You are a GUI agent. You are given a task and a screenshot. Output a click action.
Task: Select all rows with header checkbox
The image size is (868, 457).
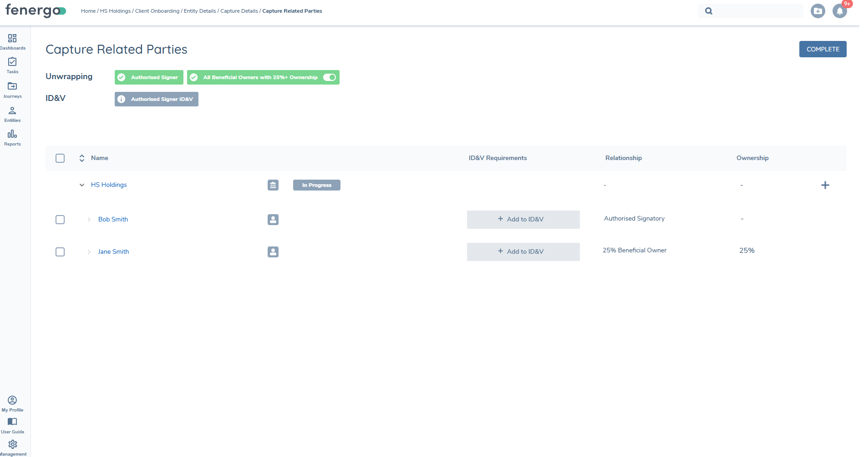tap(60, 158)
